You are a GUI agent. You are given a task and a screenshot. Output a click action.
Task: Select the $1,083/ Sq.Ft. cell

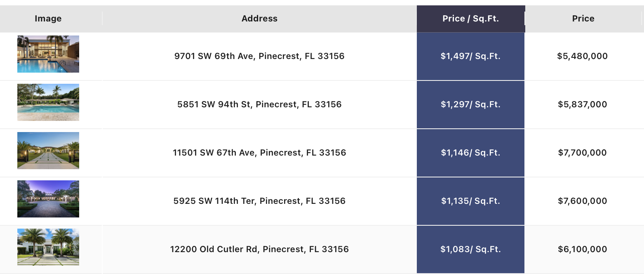click(471, 249)
